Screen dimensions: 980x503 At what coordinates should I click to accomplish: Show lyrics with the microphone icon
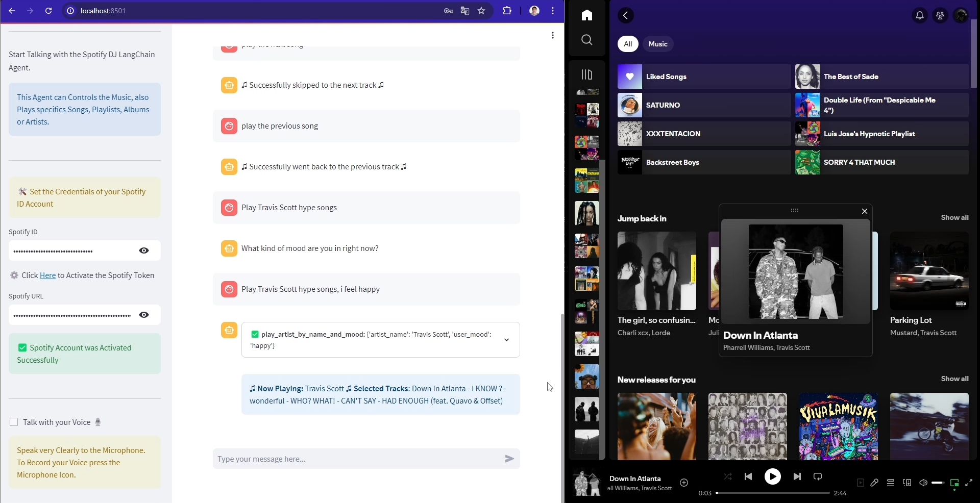[874, 483]
